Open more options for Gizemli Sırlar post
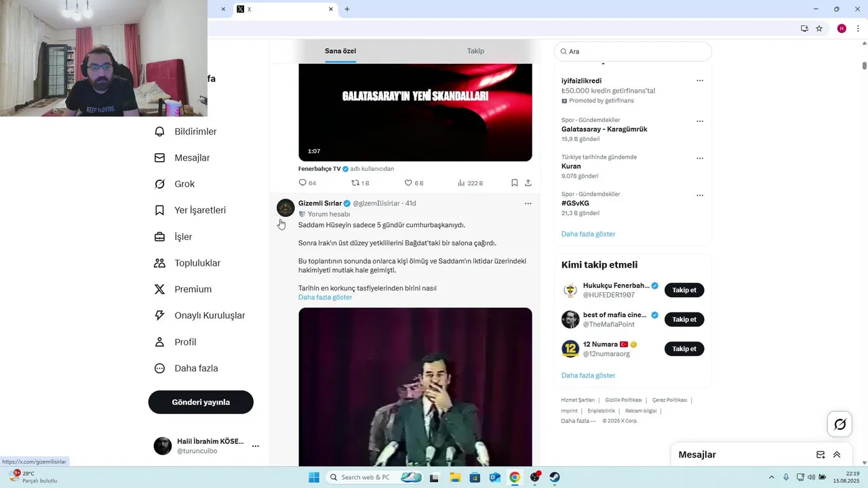The height and width of the screenshot is (488, 868). click(528, 203)
